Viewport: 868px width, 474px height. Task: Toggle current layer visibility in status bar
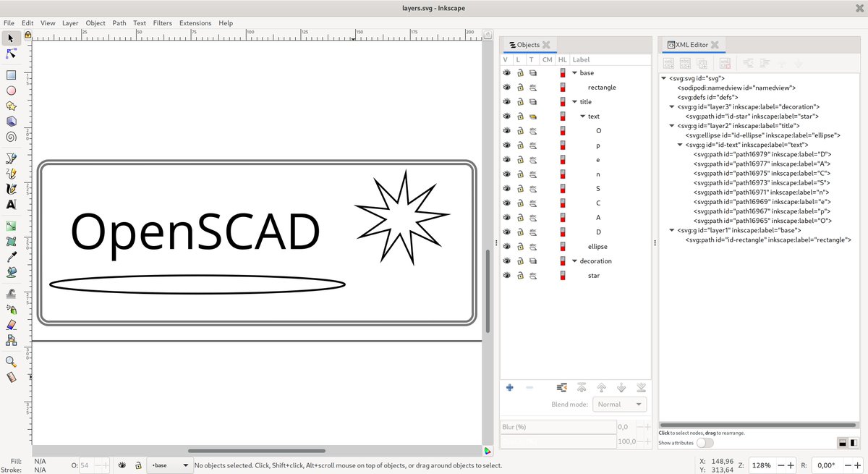tap(122, 465)
